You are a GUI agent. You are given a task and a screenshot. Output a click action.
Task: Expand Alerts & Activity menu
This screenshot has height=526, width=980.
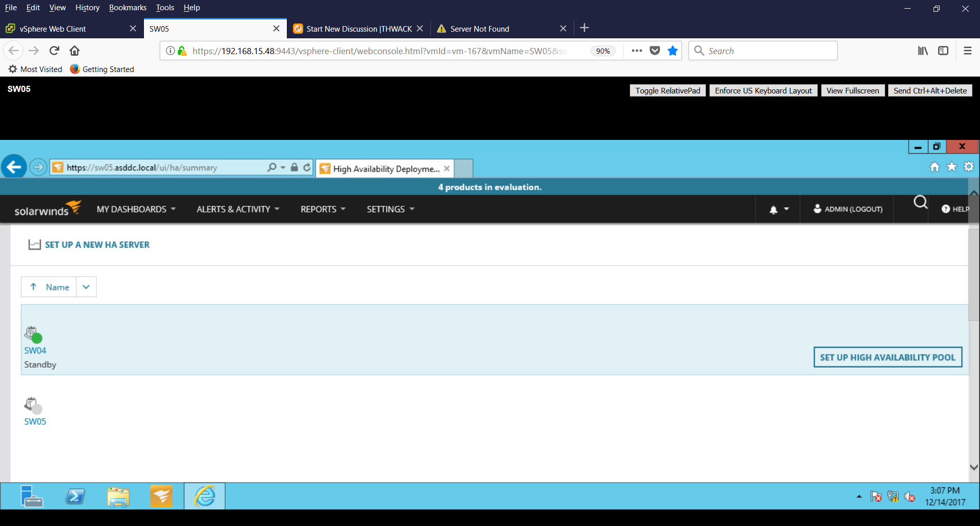238,209
